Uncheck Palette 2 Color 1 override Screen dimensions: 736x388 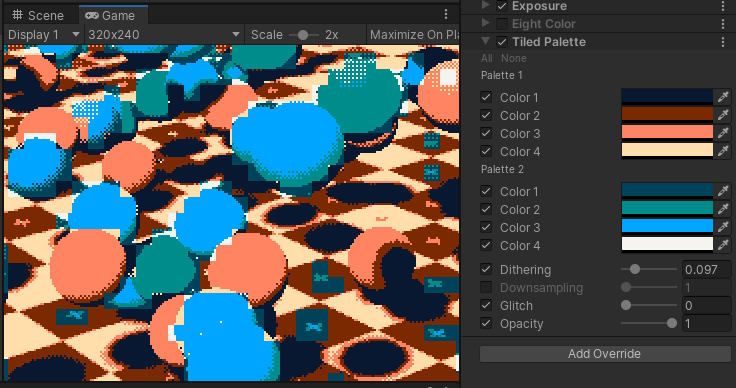pyautogui.click(x=486, y=191)
